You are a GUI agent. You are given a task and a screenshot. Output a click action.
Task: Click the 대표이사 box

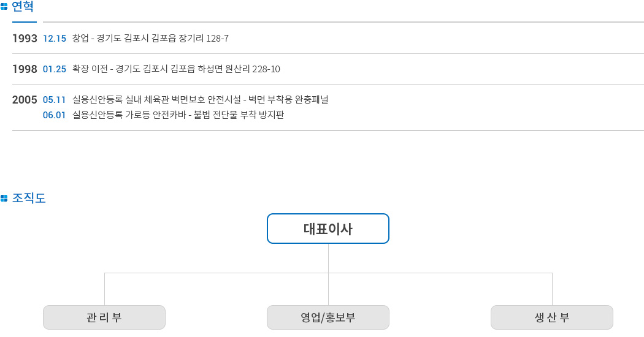[x=328, y=229]
